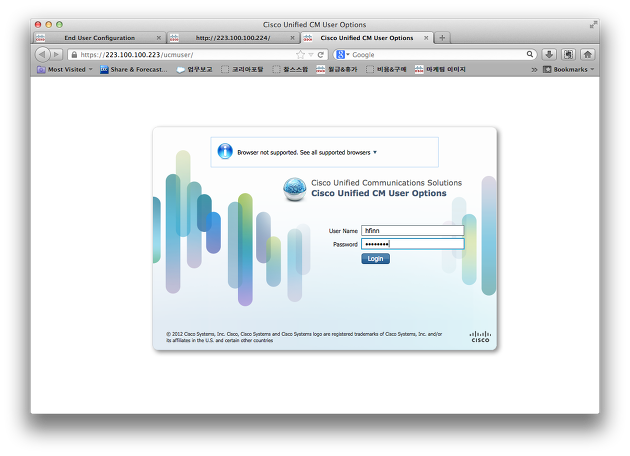Open the Bookmarks menu button
Screen dimensions: 630x456
click(x=569, y=70)
